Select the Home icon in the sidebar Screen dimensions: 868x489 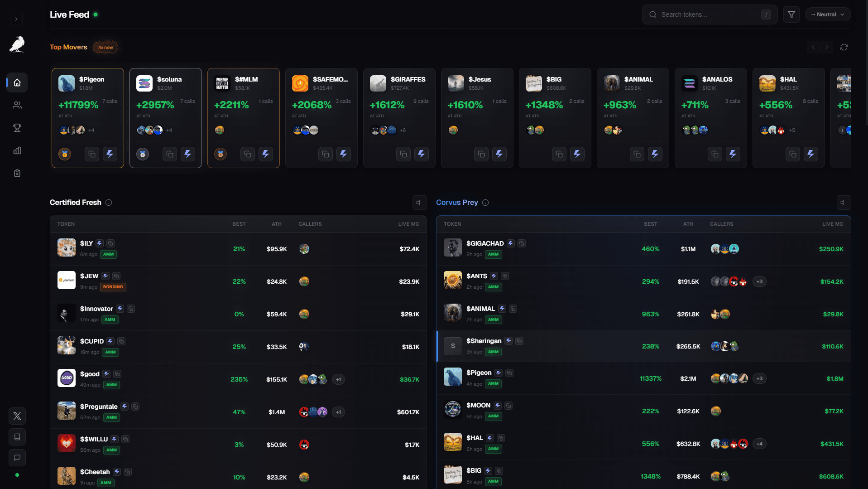17,82
